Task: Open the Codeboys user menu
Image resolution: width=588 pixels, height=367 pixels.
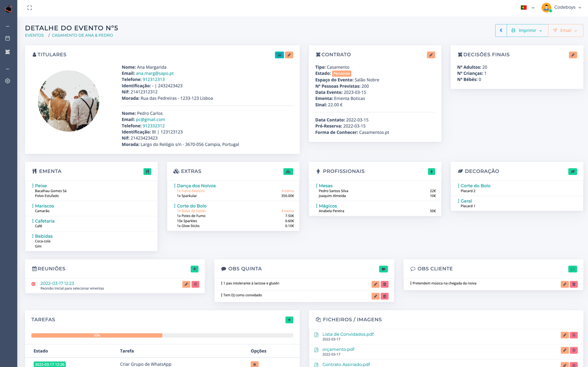Action: tap(562, 8)
